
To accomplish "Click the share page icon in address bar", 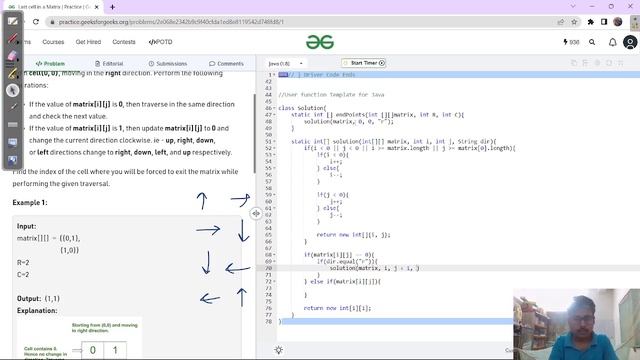I will [561, 22].
